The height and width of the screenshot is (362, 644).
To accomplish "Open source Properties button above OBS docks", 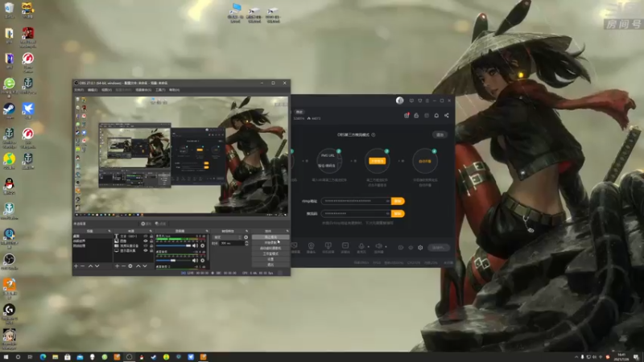I will 147,224.
